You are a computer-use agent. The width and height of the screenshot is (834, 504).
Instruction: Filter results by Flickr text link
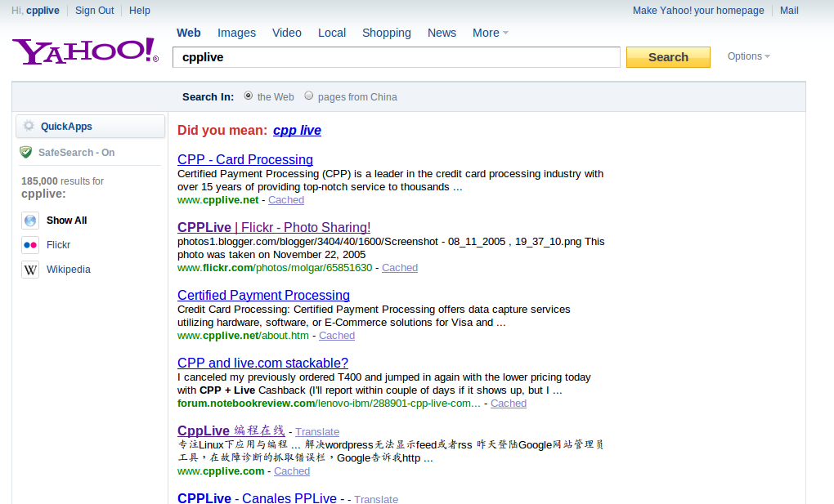[x=59, y=245]
